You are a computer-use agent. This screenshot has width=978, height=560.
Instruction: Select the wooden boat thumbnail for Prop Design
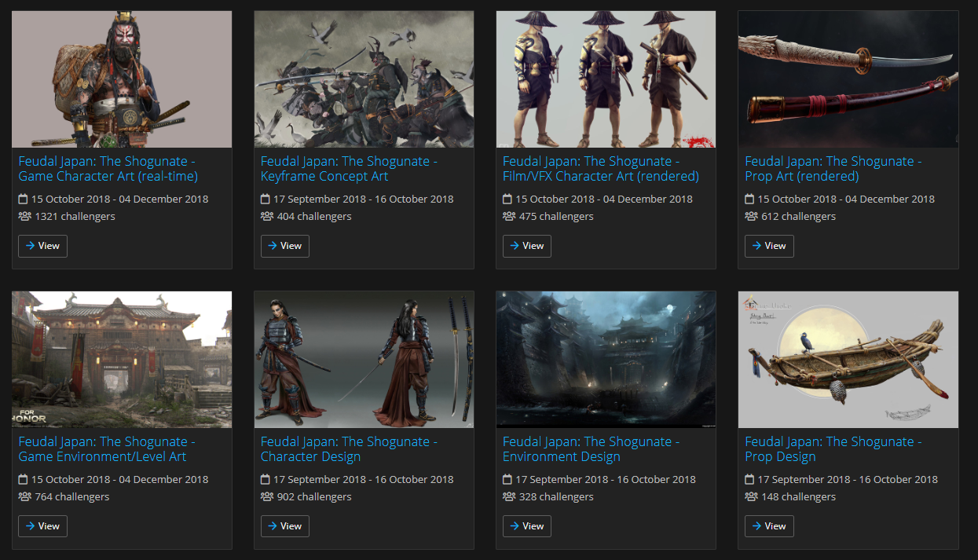(x=848, y=360)
